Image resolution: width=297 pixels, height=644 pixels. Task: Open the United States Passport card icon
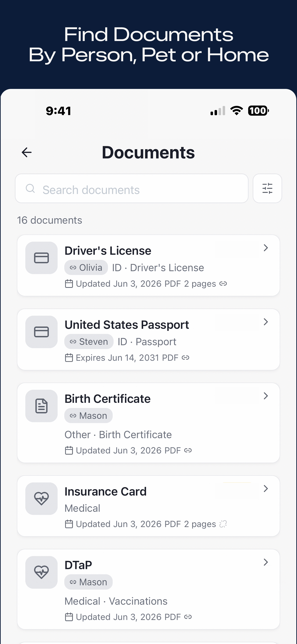[x=41, y=332]
